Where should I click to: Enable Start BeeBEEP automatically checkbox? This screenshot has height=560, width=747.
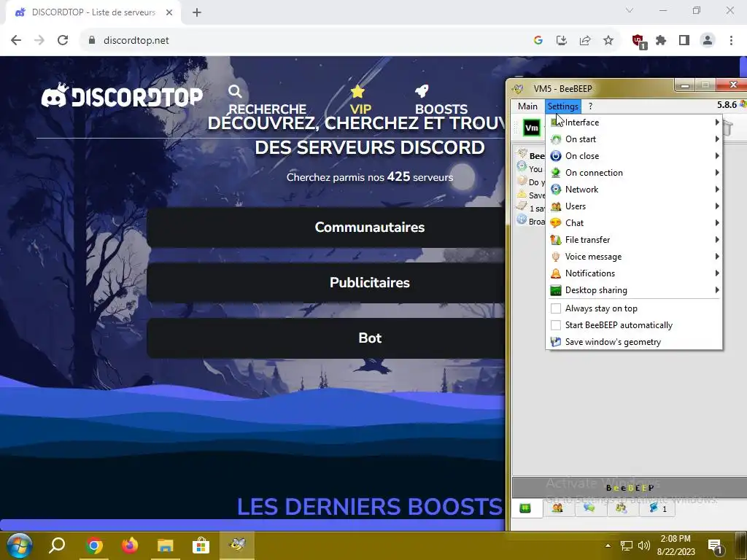click(555, 325)
